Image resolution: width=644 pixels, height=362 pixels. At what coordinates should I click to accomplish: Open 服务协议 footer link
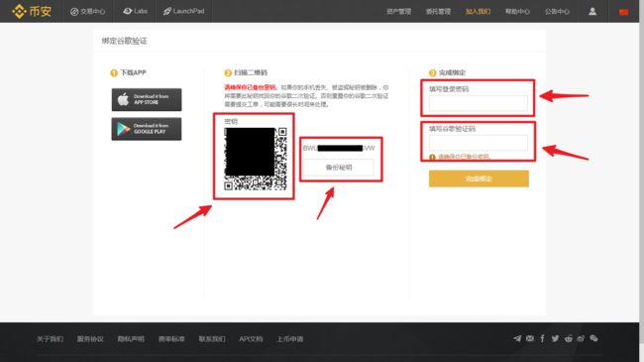(x=90, y=339)
